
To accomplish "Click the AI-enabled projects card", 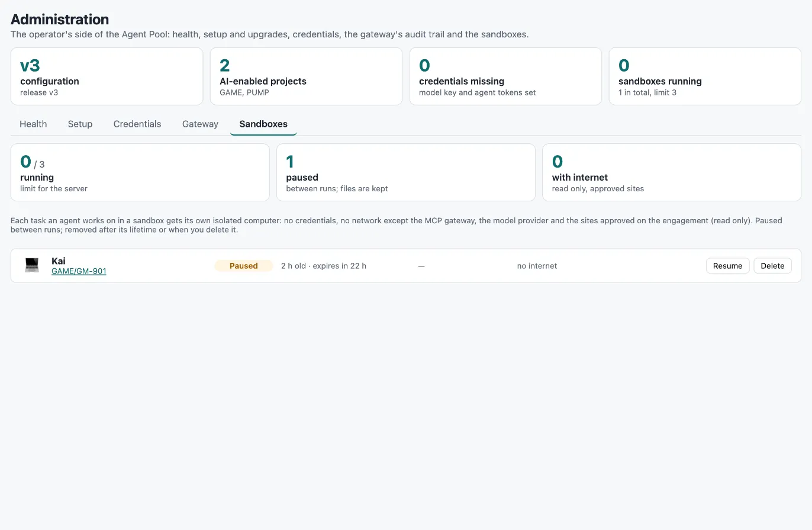I will 306,76.
